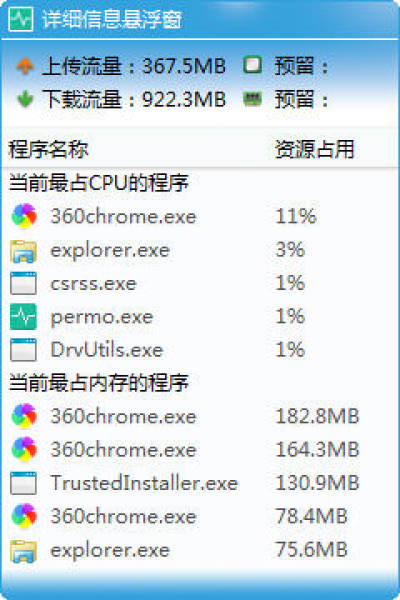This screenshot has width=400, height=600.
Task: Click the CPU chip icon beside first 预留
Action: pos(253,65)
